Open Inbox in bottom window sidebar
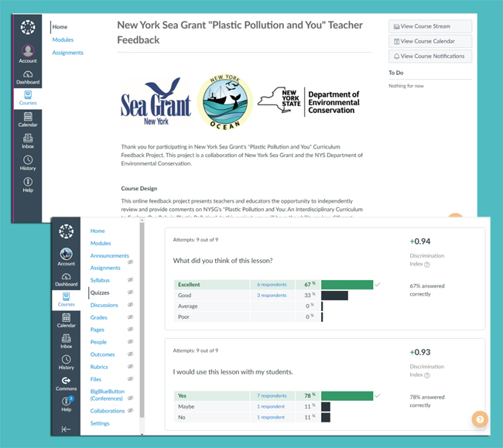 66,341
